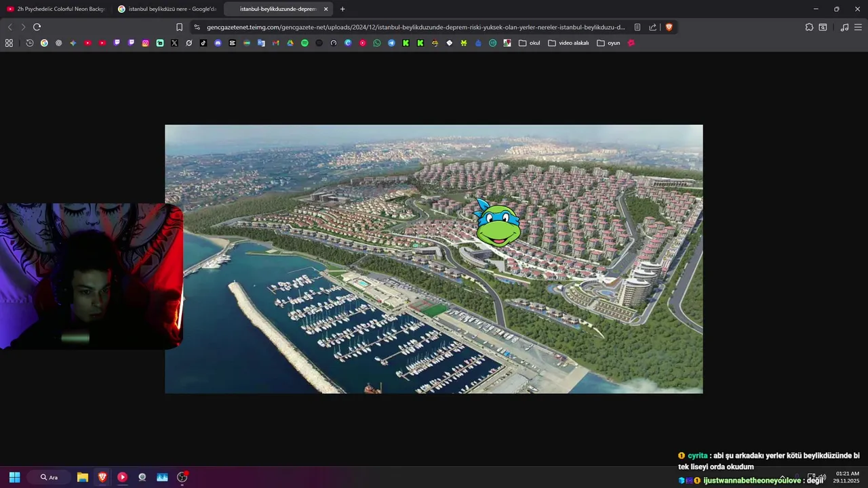Switch to 'istanbul beylikdüzü nere' Google tab
This screenshot has height=488, width=868.
167,9
